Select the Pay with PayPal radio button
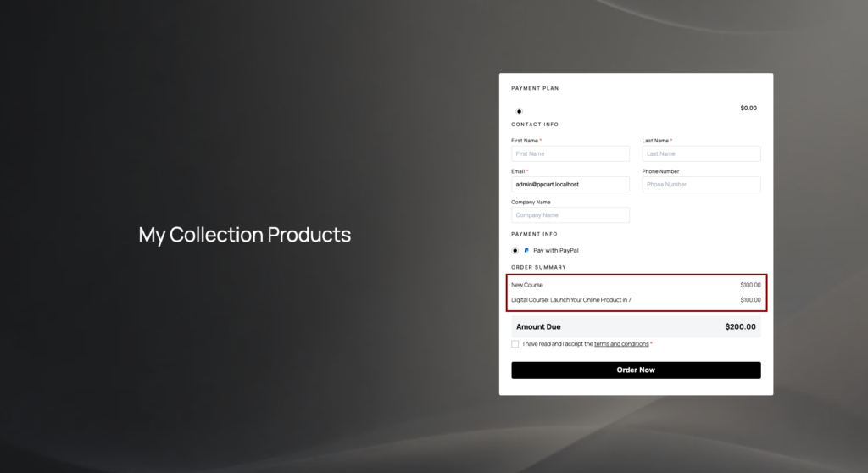This screenshot has height=473, width=868. point(515,250)
